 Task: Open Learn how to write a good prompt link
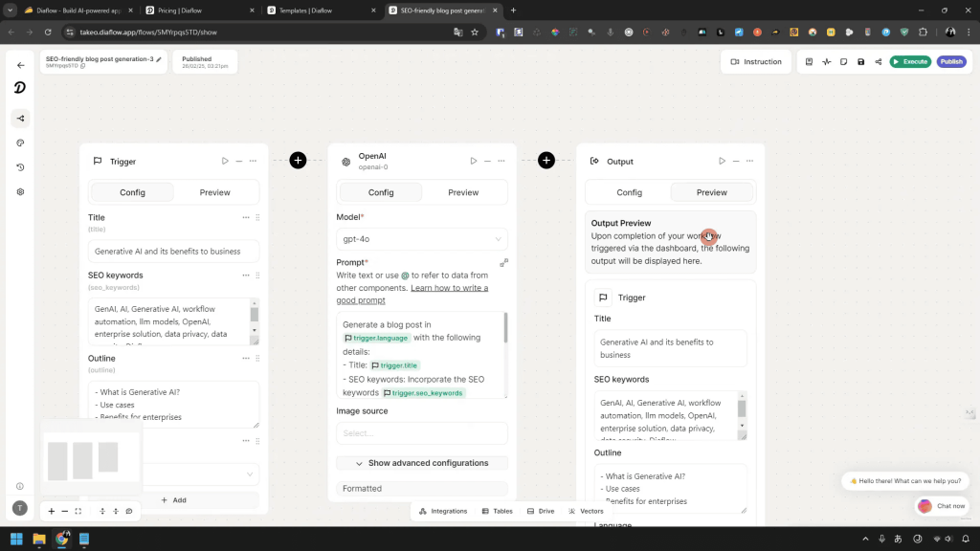[x=412, y=295]
